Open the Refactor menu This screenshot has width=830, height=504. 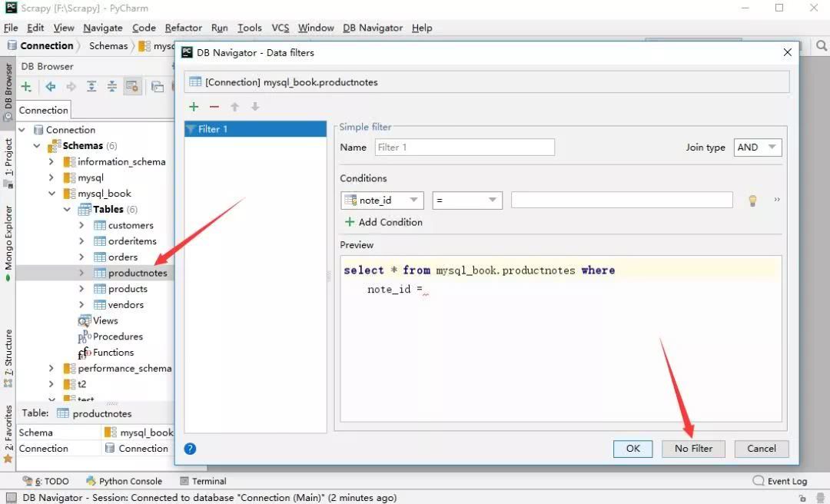(x=183, y=28)
